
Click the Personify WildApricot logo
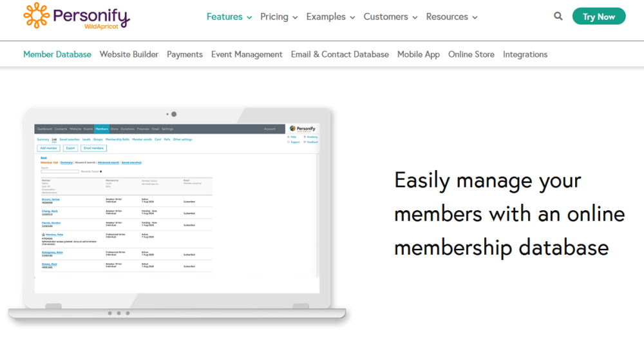(x=77, y=17)
